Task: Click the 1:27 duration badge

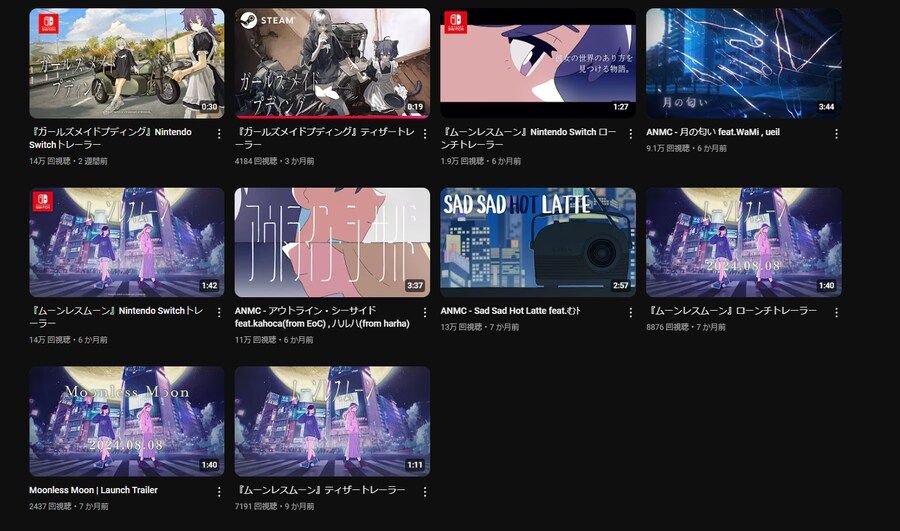Action: coord(620,107)
